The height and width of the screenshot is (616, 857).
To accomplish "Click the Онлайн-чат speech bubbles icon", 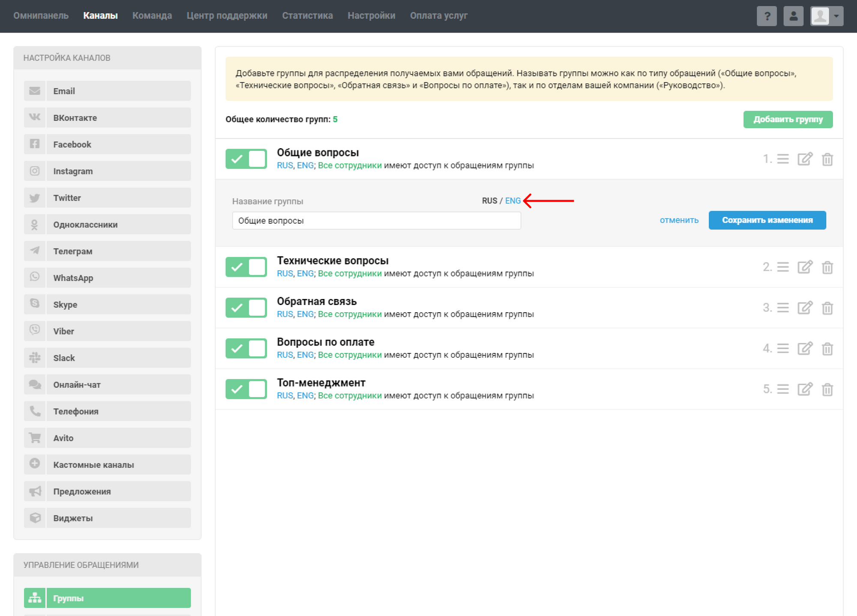I will click(35, 384).
